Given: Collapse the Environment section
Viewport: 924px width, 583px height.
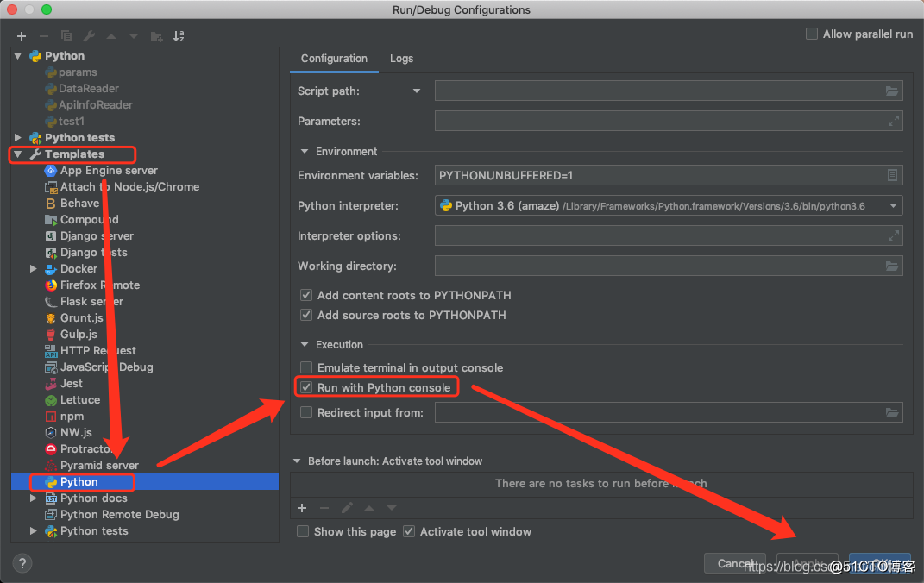Looking at the screenshot, I should tap(304, 152).
